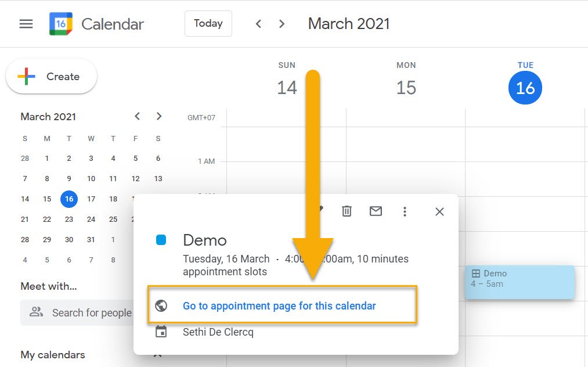Select March 17 in mini calendar
This screenshot has height=367, width=588.
coord(91,199)
